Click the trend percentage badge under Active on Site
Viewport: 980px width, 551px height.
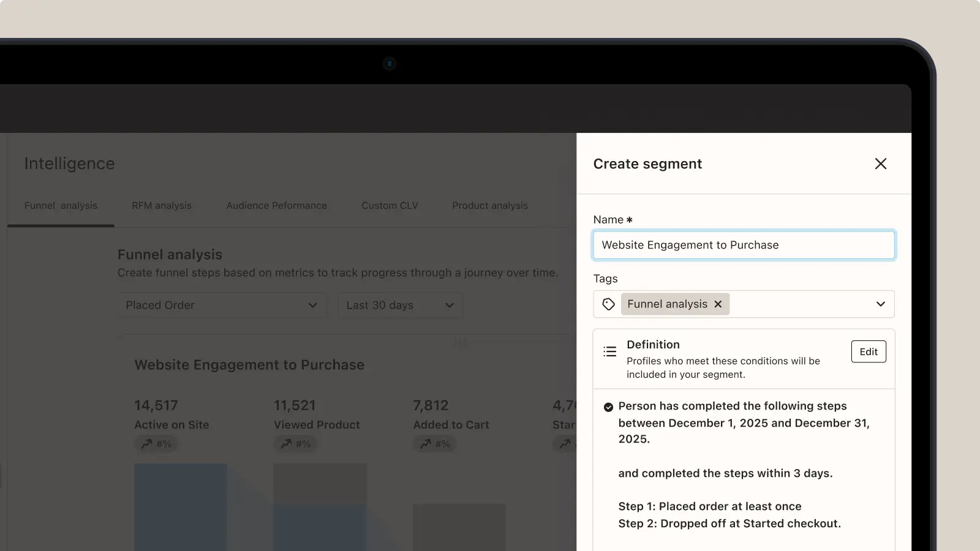[x=156, y=444]
